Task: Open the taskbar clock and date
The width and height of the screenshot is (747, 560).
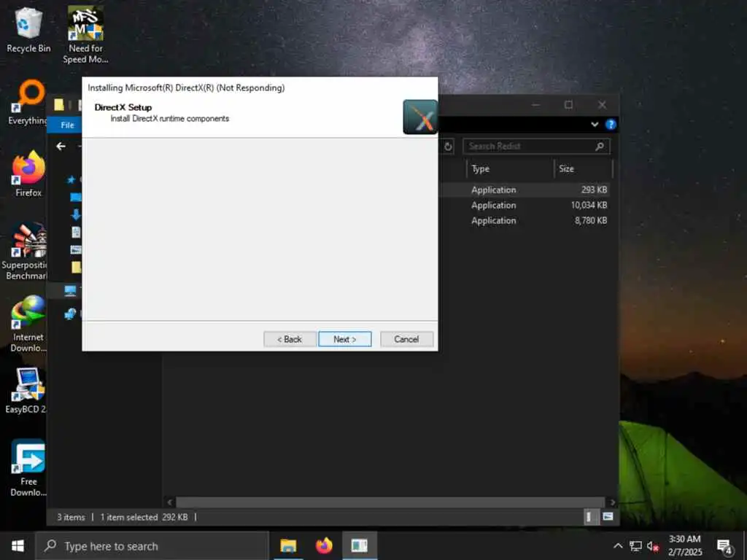Action: pyautogui.click(x=685, y=545)
